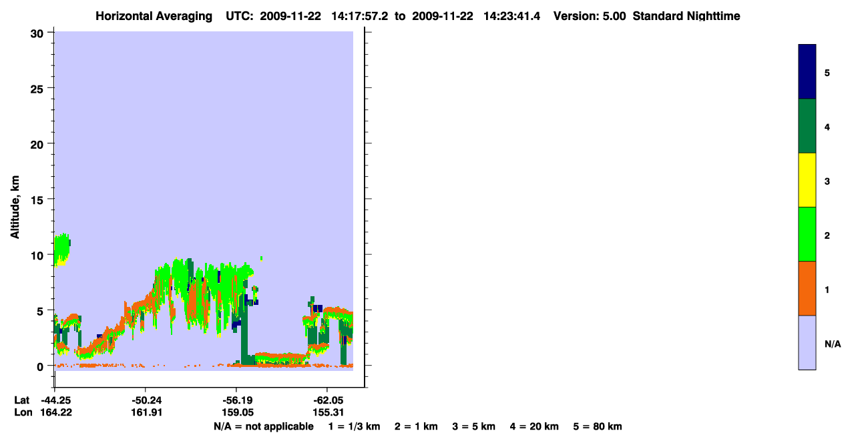Click the 'Lat' row label
868x445 pixels.
(21, 400)
